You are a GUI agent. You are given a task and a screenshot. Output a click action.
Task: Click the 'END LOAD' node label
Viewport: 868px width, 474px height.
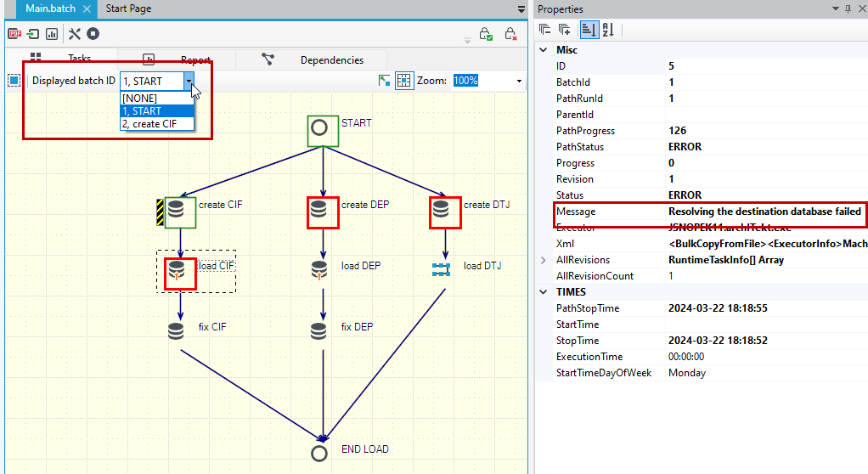tap(365, 449)
